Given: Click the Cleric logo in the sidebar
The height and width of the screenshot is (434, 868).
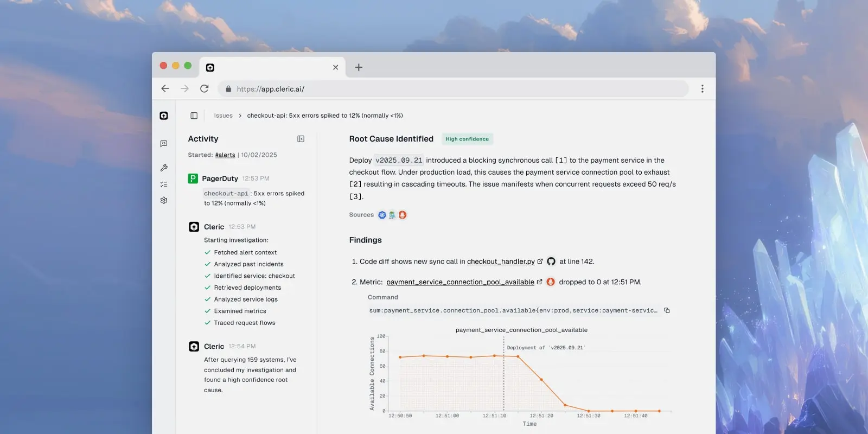Looking at the screenshot, I should tap(164, 116).
